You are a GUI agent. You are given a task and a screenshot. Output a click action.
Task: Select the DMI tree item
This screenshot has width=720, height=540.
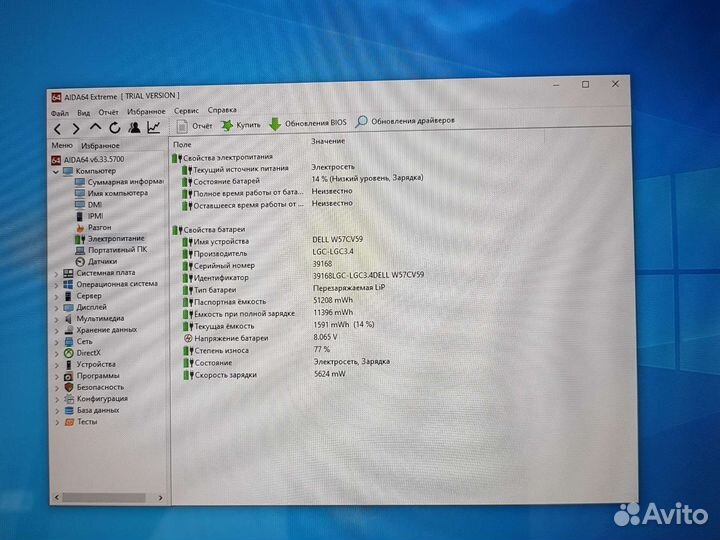pos(89,204)
